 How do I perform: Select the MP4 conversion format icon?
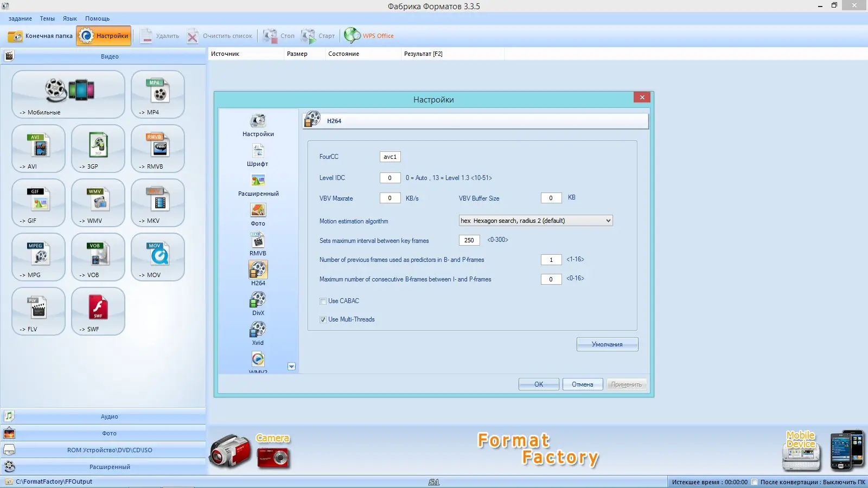pos(158,94)
